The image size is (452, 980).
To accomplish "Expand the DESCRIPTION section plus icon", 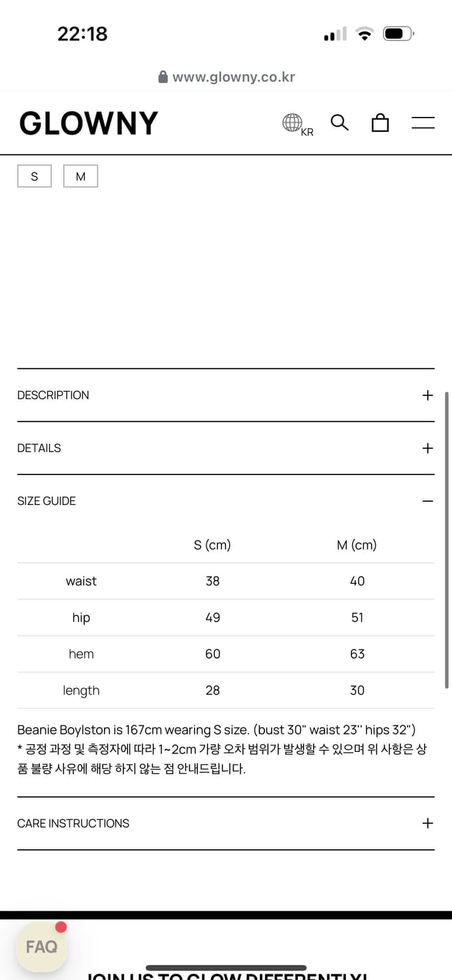I will [427, 395].
